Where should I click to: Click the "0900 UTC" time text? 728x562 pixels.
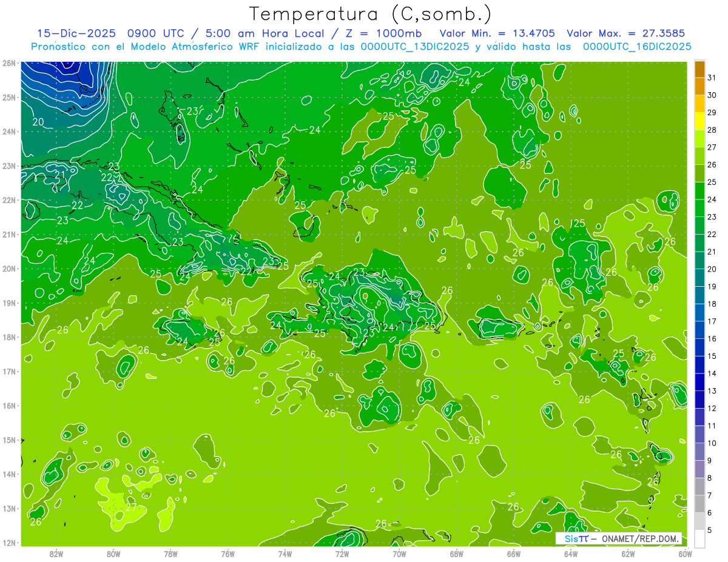point(155,33)
